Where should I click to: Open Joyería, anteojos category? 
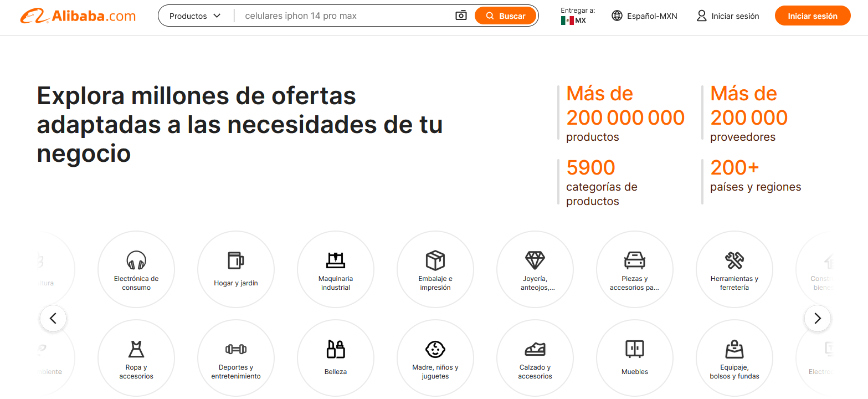535,269
